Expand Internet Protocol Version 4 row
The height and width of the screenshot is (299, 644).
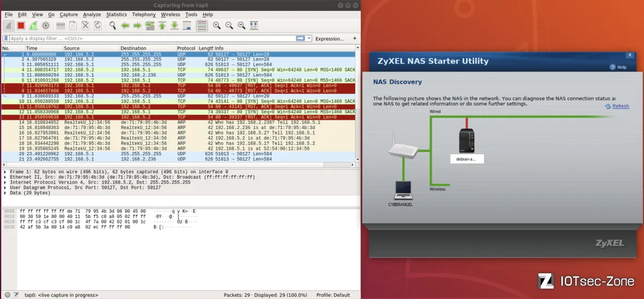(x=4, y=182)
